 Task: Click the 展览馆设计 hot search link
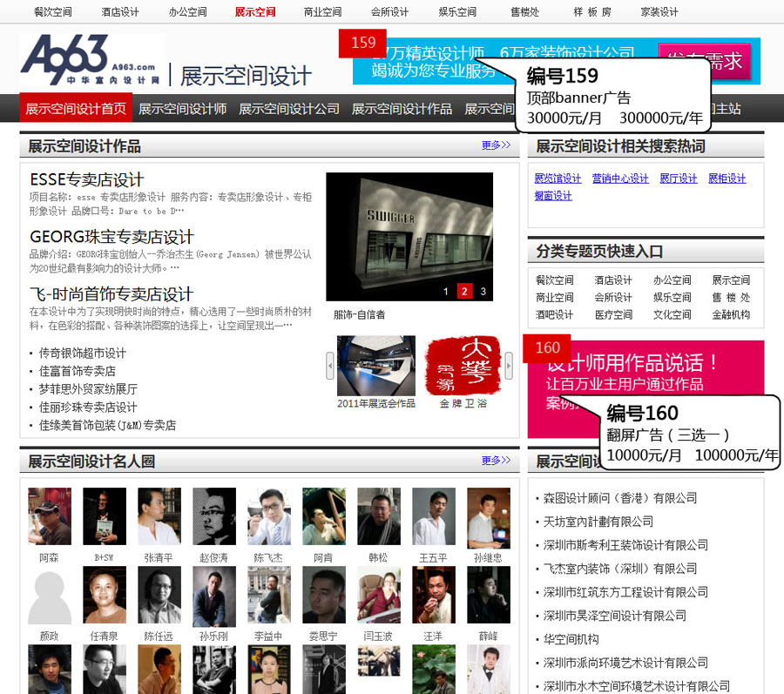point(558,179)
